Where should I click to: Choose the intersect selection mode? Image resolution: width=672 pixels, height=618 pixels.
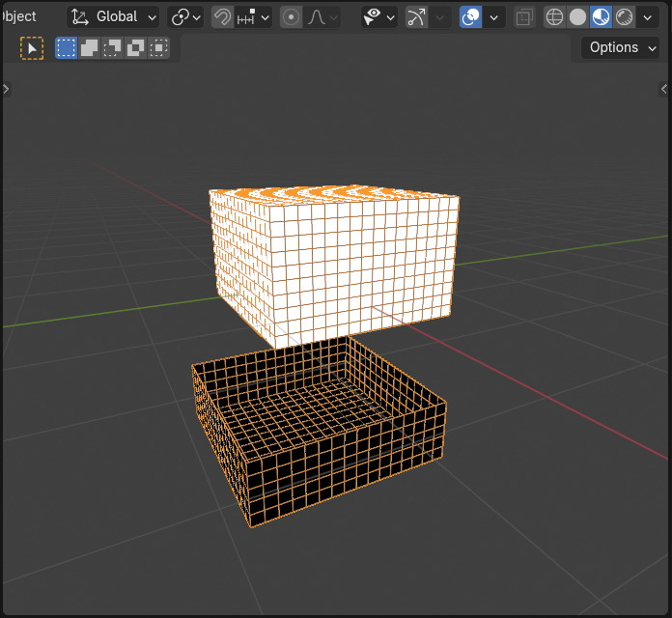coord(158,47)
